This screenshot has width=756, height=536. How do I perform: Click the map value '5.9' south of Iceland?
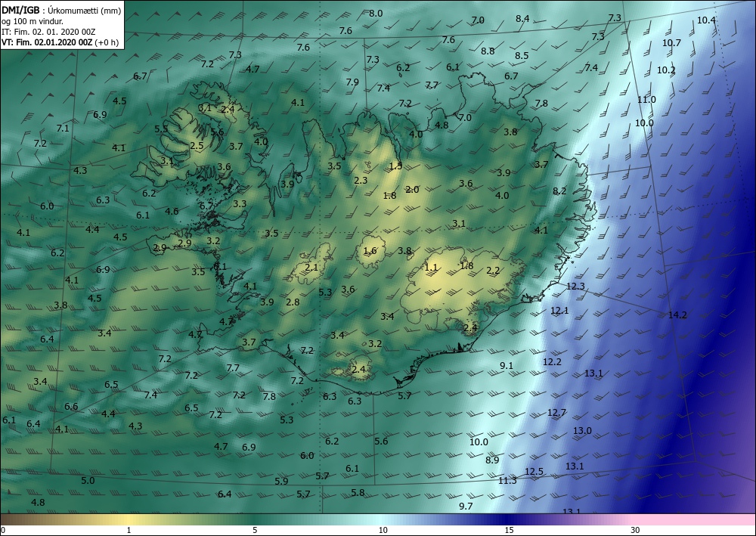coord(281,481)
